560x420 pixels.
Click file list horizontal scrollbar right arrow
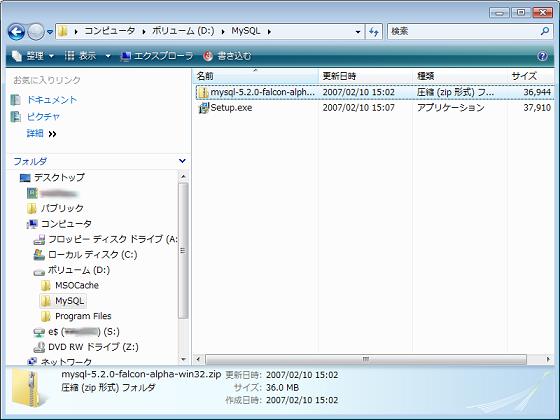[548, 359]
